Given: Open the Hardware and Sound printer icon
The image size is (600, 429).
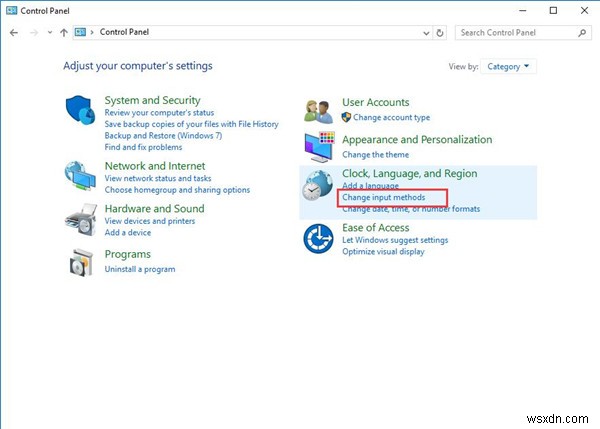Looking at the screenshot, I should click(81, 220).
